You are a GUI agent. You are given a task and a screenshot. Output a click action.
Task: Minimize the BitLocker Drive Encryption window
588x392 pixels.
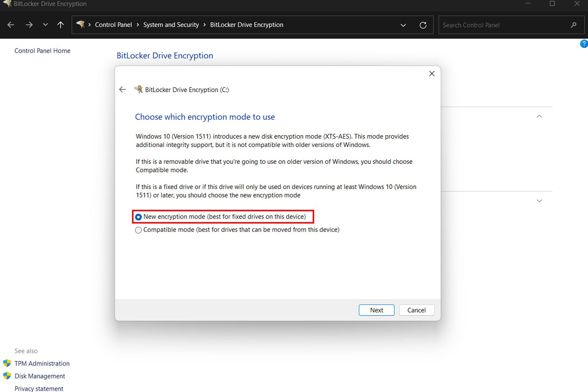coord(528,4)
